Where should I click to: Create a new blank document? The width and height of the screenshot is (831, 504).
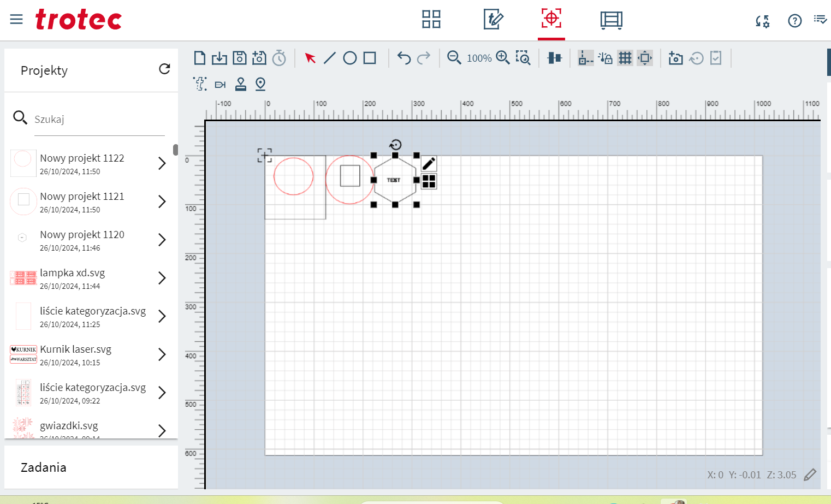[x=200, y=58]
